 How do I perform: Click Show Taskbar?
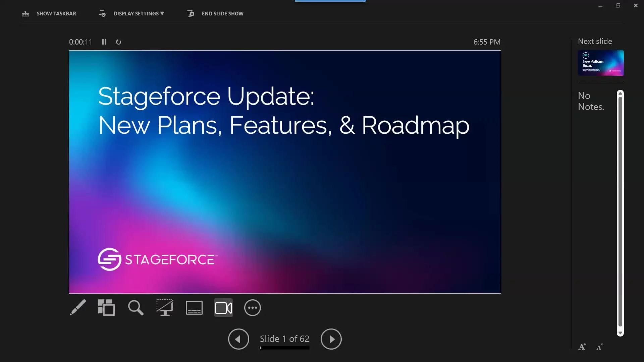click(x=56, y=13)
